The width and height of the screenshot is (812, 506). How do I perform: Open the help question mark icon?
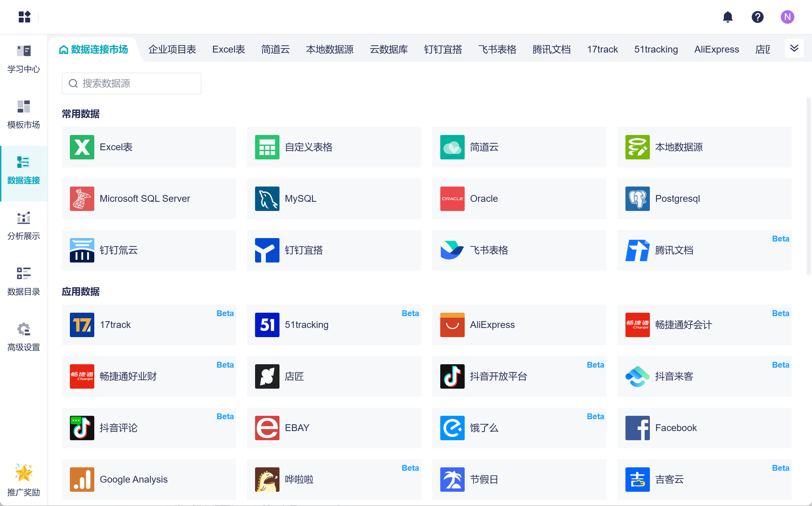coord(757,17)
